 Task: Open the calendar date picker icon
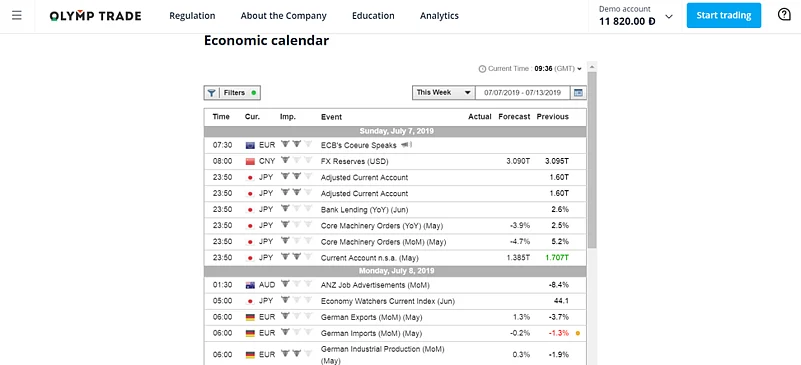578,93
